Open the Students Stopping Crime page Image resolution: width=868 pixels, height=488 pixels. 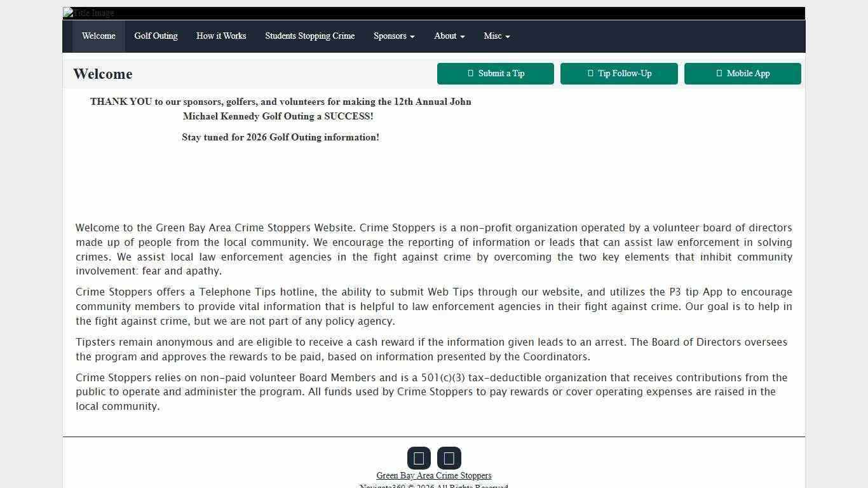pos(309,36)
